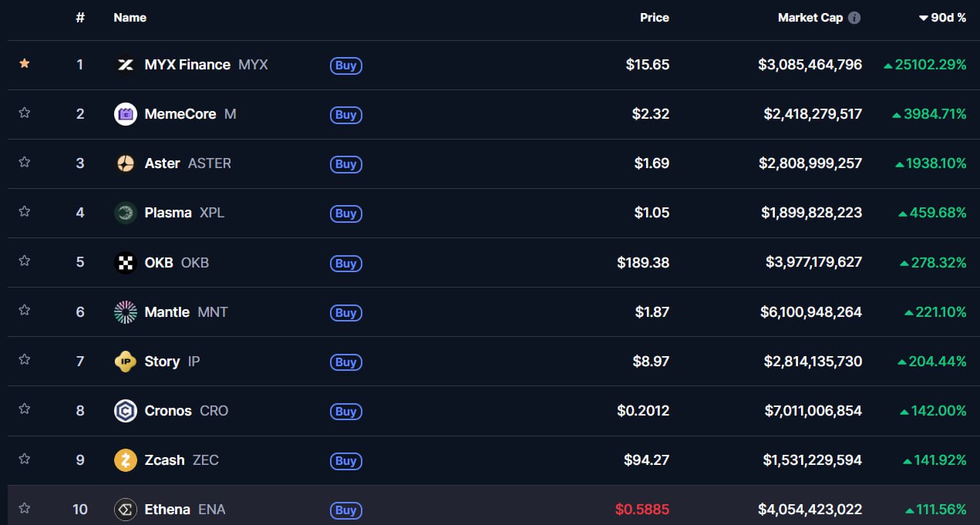This screenshot has width=980, height=525.
Task: Click the Mantle coin icon
Action: coord(125,312)
